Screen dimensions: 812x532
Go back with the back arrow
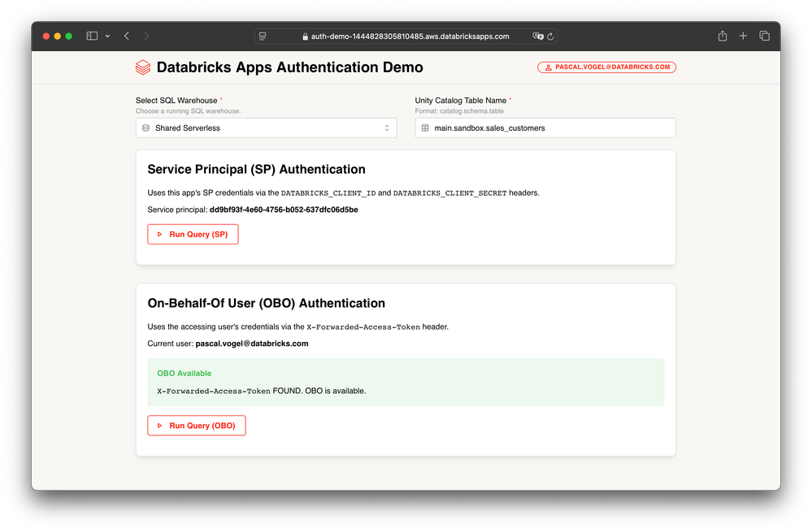point(127,36)
